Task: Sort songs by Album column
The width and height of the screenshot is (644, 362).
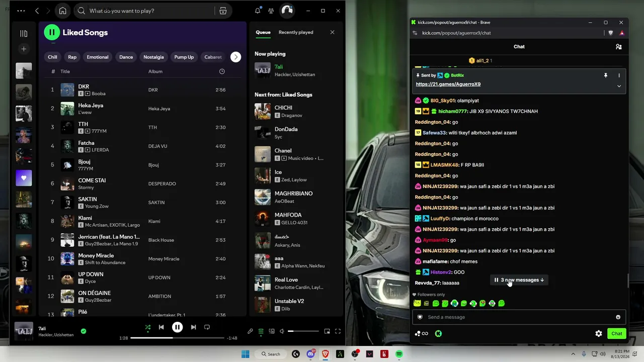Action: click(155, 71)
